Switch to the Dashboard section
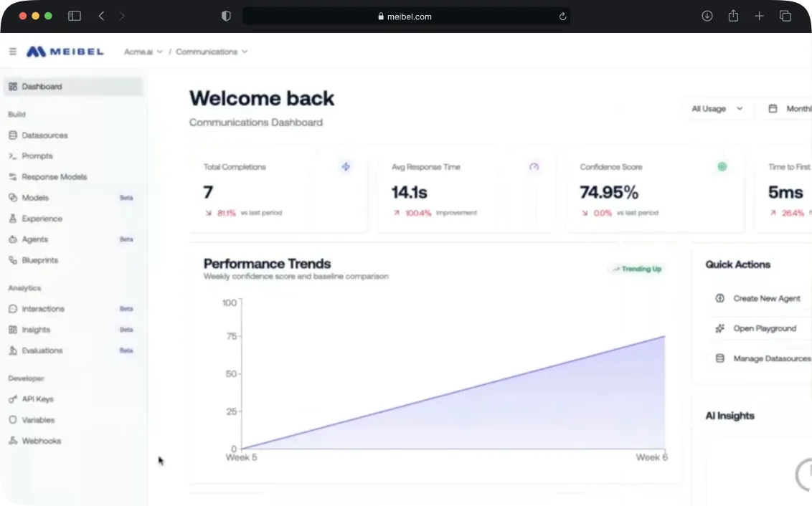The height and width of the screenshot is (506, 812). coord(41,86)
